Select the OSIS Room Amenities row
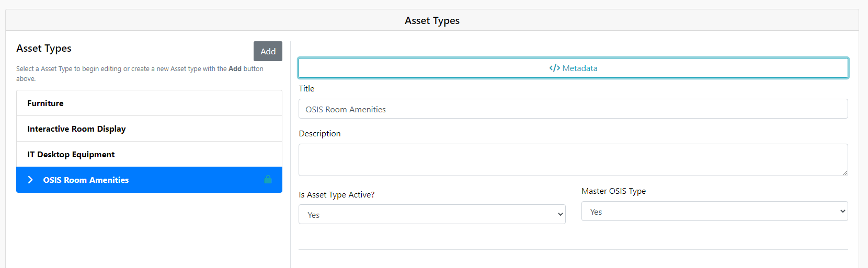The image size is (868, 268). pos(149,180)
